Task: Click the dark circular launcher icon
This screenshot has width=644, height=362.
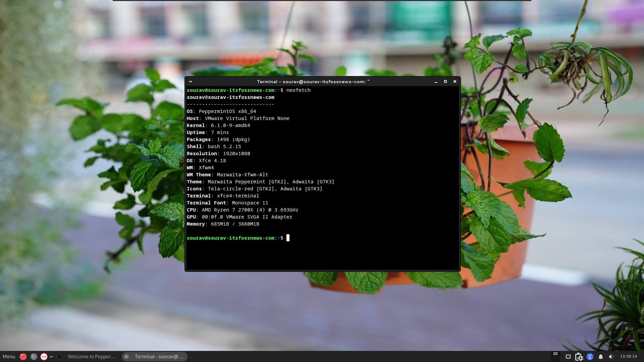Action: pyautogui.click(x=59, y=357)
